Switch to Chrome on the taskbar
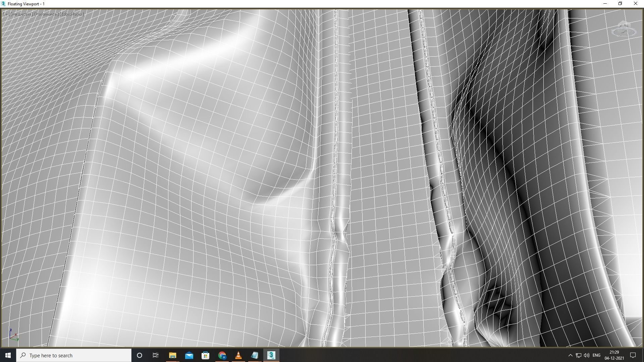Screen dimensions: 644x362 click(x=222, y=355)
